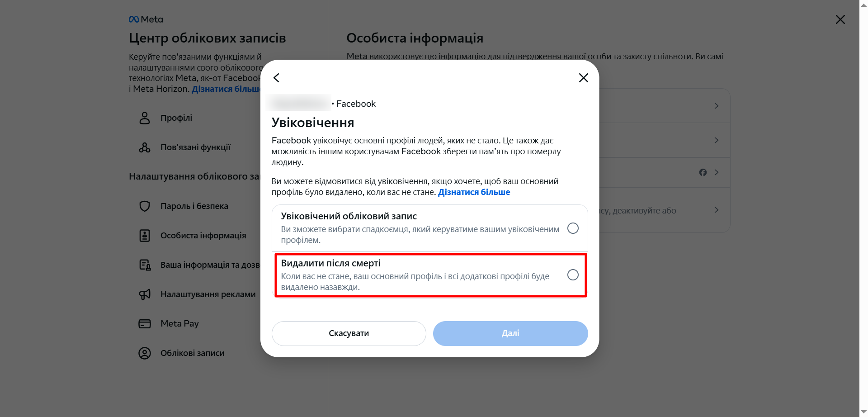Click the Meta logo
868x417 pixels.
[146, 19]
